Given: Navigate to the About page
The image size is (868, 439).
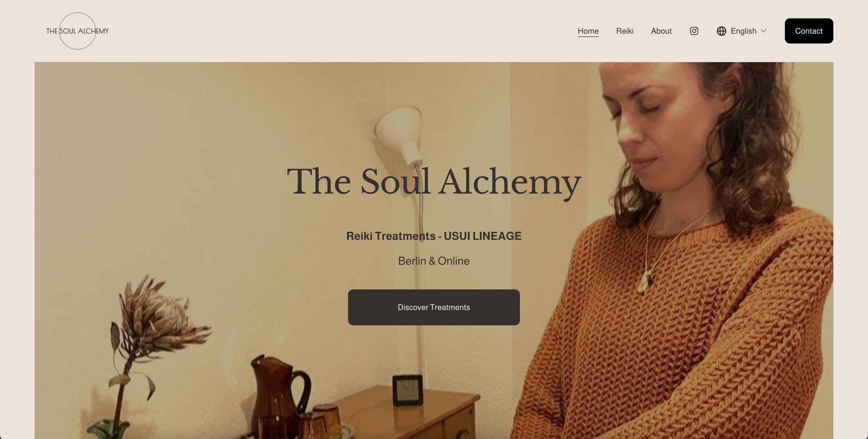Looking at the screenshot, I should (661, 31).
